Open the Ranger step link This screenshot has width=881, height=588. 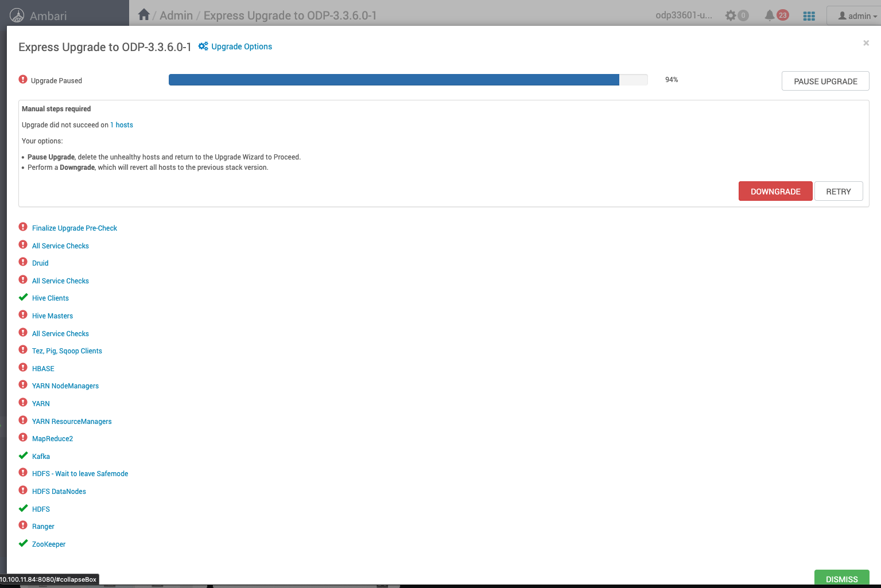coord(43,527)
